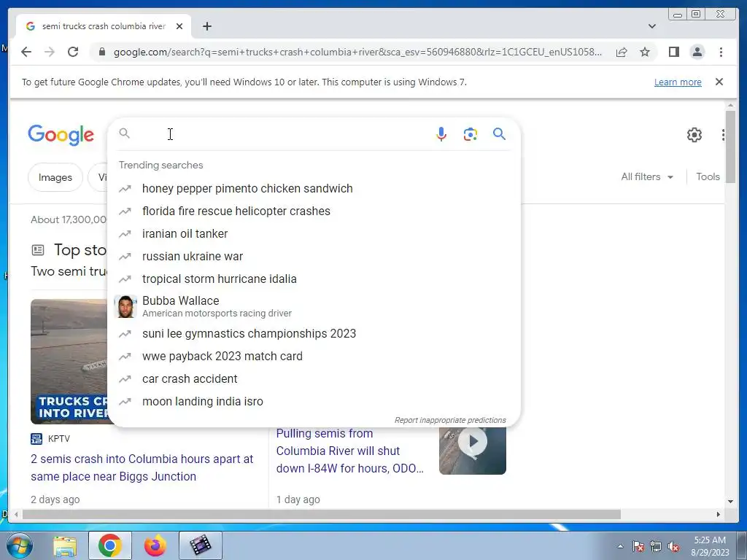Close the 'semi trucks crash columbia river' tab
747x560 pixels.
pyautogui.click(x=179, y=26)
